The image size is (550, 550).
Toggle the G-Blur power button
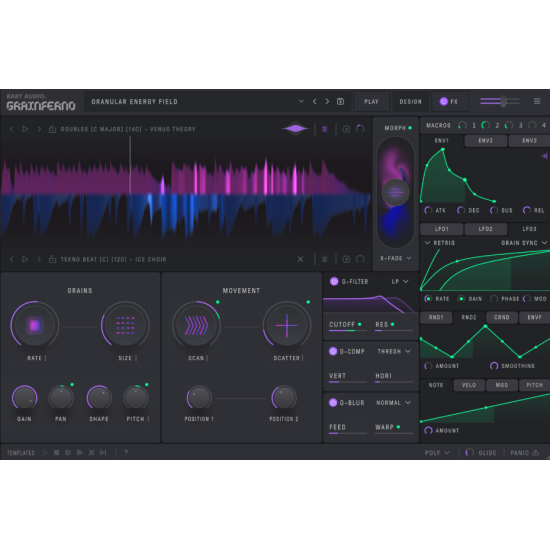333,402
